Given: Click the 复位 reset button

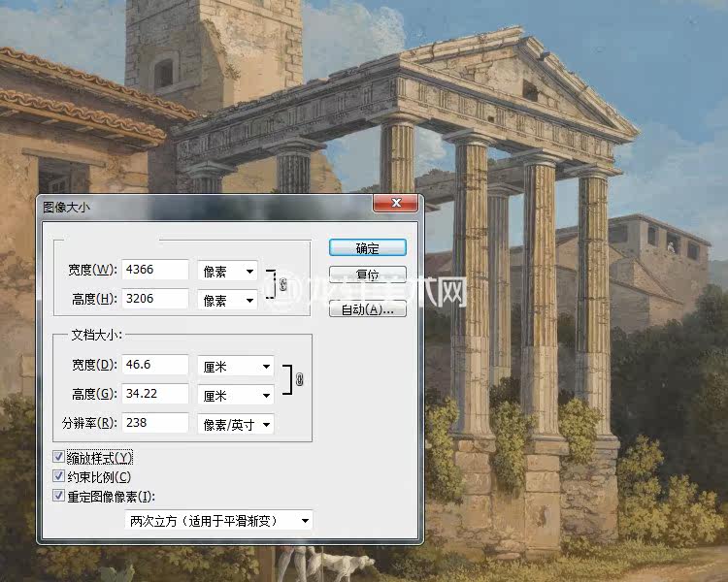Looking at the screenshot, I should [x=367, y=275].
